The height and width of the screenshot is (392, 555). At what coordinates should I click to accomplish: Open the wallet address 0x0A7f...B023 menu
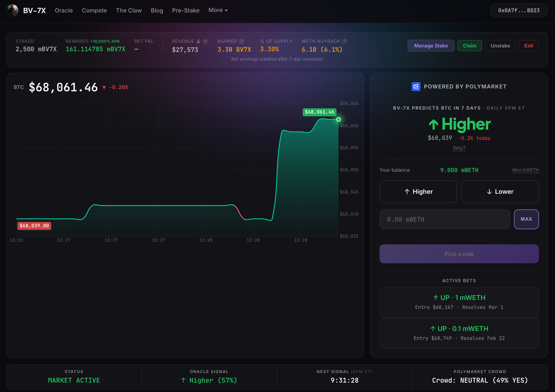coord(518,10)
